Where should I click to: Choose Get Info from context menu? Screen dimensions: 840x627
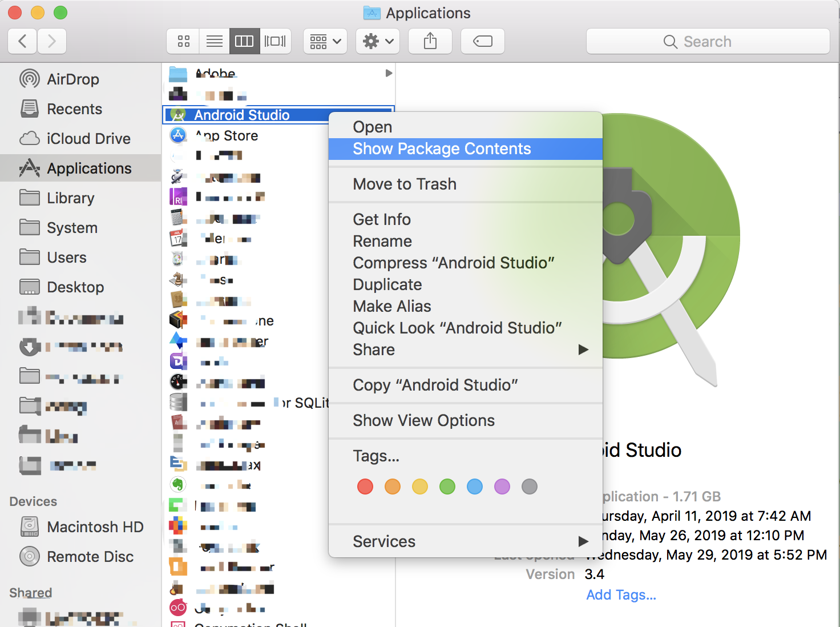[x=466, y=219]
